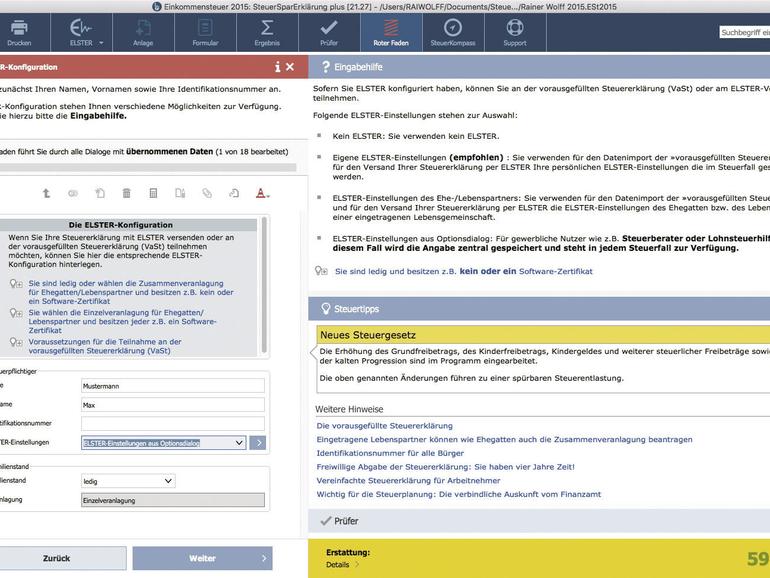Click the Weitere Hinweise heading

349,409
